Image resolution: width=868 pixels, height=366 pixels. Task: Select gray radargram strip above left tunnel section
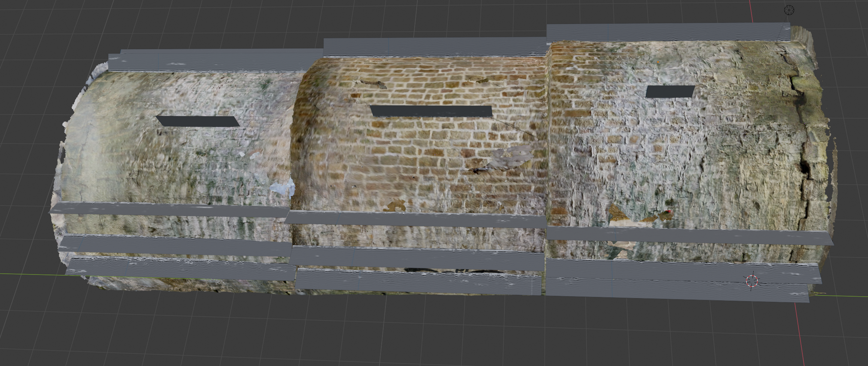point(216,60)
